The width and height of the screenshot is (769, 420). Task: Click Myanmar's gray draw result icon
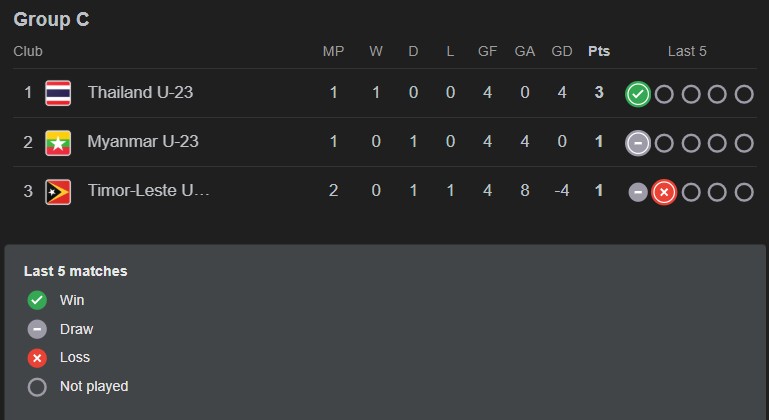(x=638, y=143)
